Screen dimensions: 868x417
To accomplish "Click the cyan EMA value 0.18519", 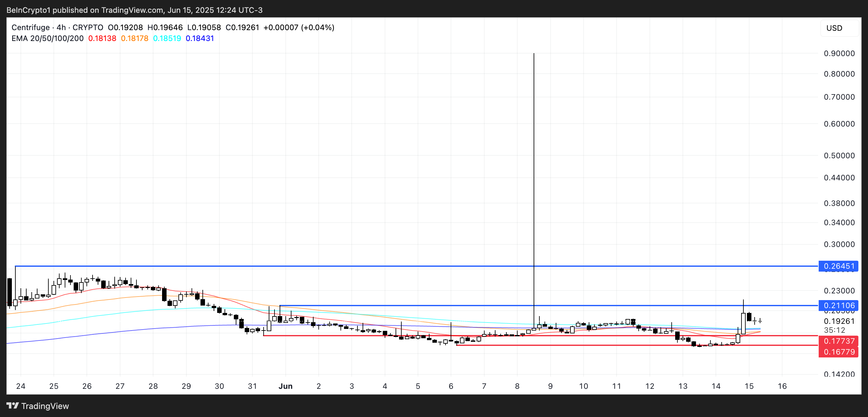I will tap(167, 38).
